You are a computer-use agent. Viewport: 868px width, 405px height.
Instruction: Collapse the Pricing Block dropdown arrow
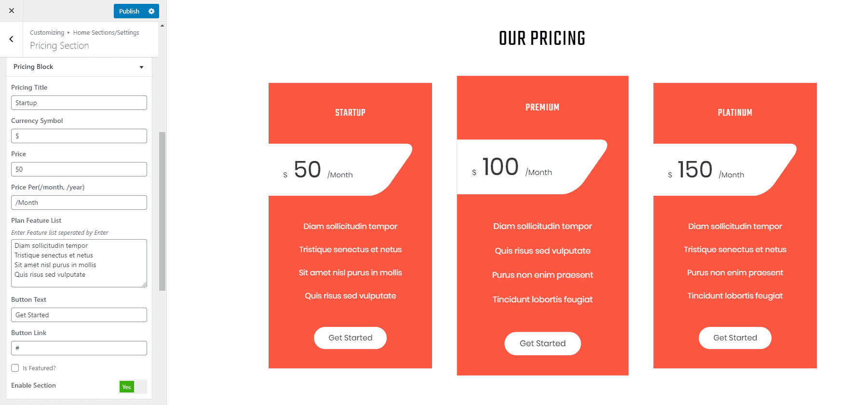(x=141, y=67)
